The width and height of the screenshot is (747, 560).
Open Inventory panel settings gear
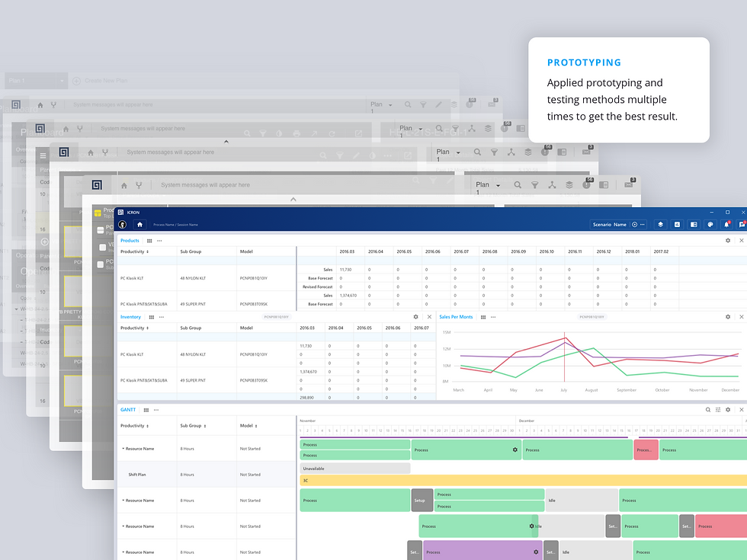[415, 317]
